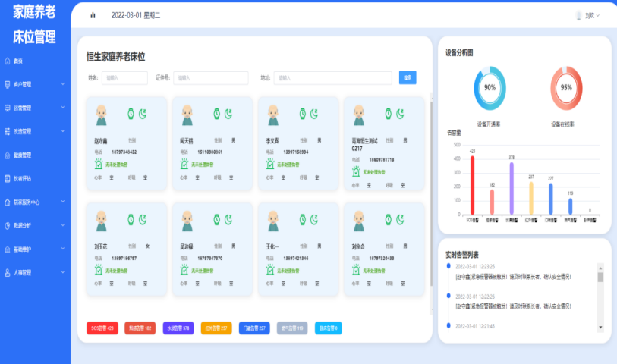Click the orange 红外告警 237 tag
The height and width of the screenshot is (364, 617).
point(216,328)
